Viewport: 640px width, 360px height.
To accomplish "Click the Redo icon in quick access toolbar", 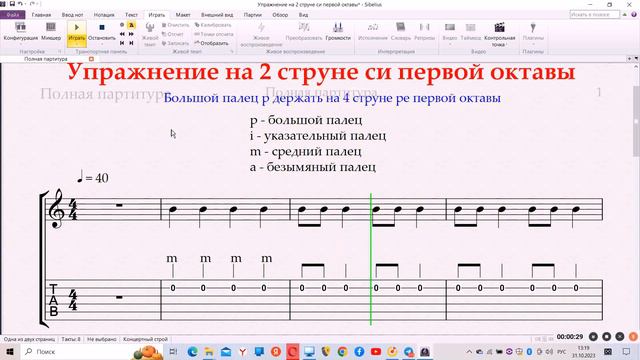I will click(x=32, y=4).
